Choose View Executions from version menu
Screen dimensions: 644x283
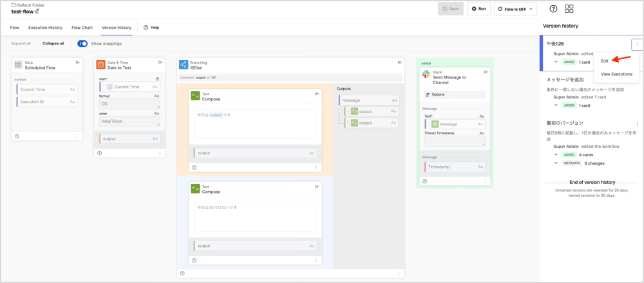(x=616, y=74)
